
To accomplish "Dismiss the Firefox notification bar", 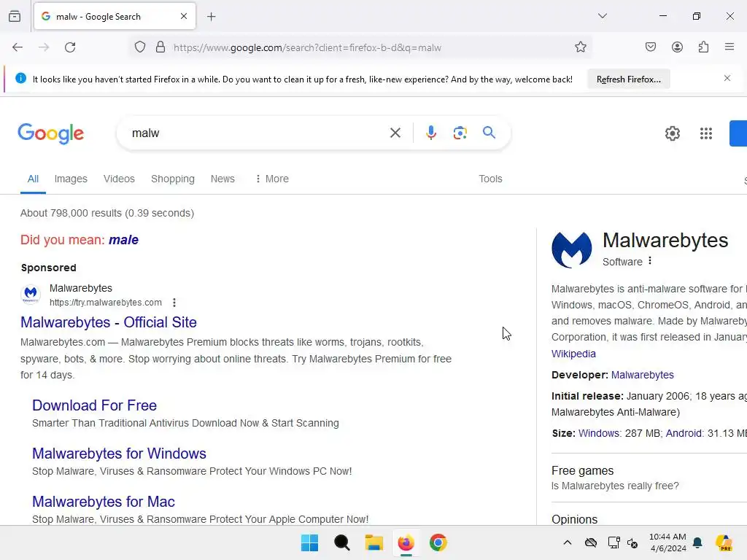I will [727, 78].
